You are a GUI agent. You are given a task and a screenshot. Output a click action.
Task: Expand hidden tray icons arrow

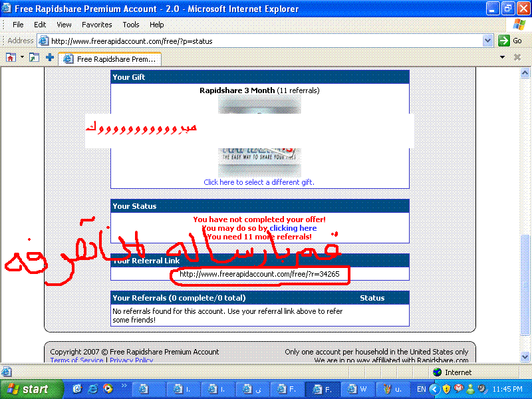[434, 389]
